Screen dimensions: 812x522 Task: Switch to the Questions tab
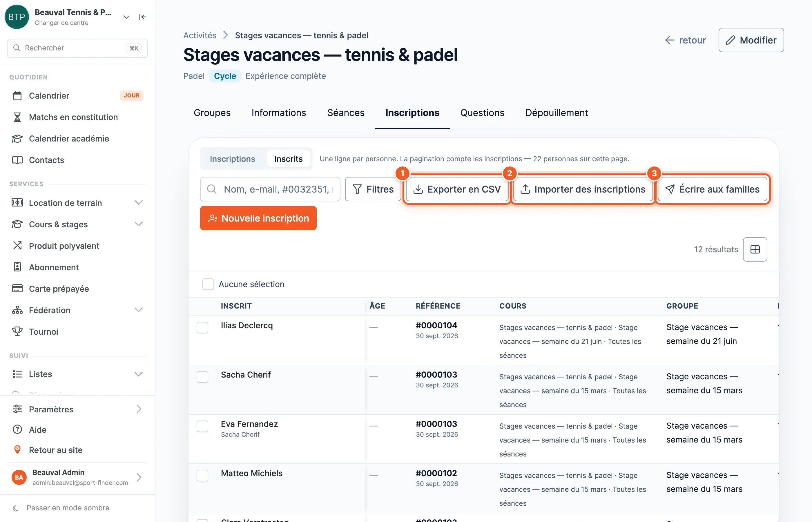pyautogui.click(x=482, y=113)
